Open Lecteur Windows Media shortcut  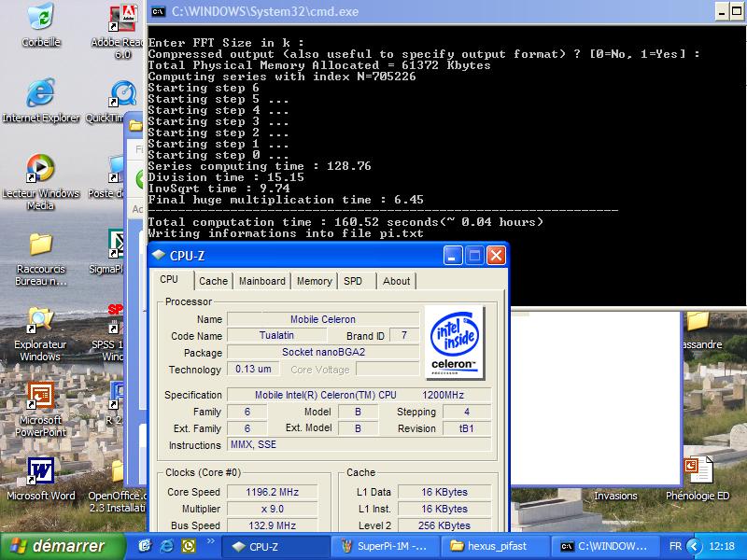pyautogui.click(x=40, y=168)
